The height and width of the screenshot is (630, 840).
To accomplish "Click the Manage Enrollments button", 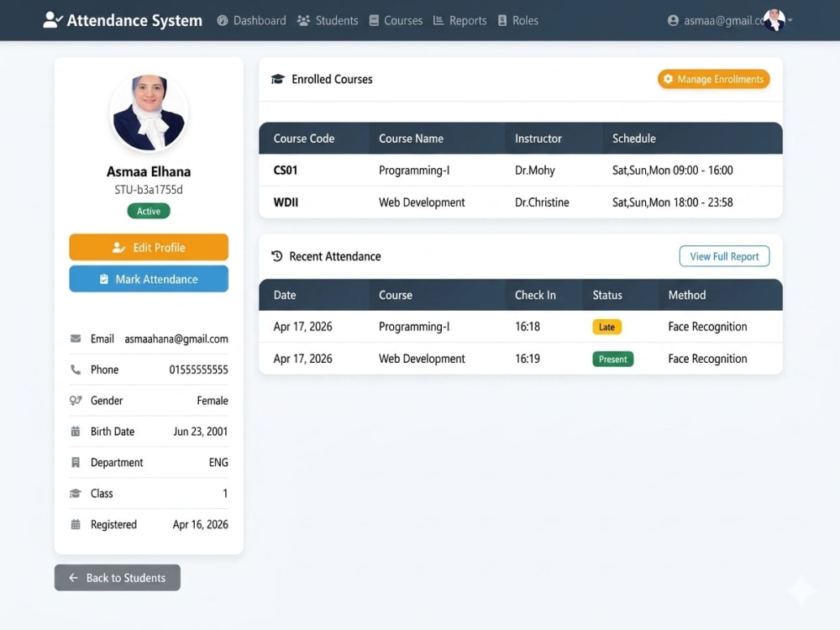I will (713, 79).
